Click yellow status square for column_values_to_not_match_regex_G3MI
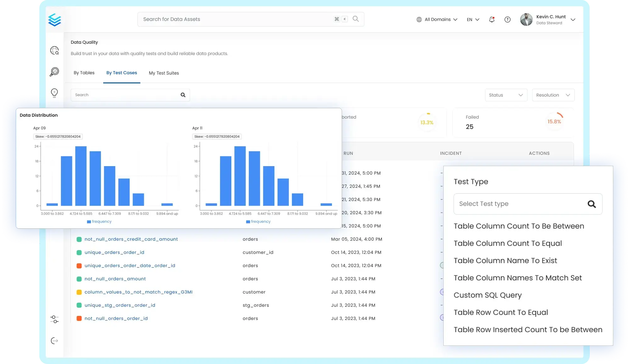The width and height of the screenshot is (629, 364). coord(79,292)
